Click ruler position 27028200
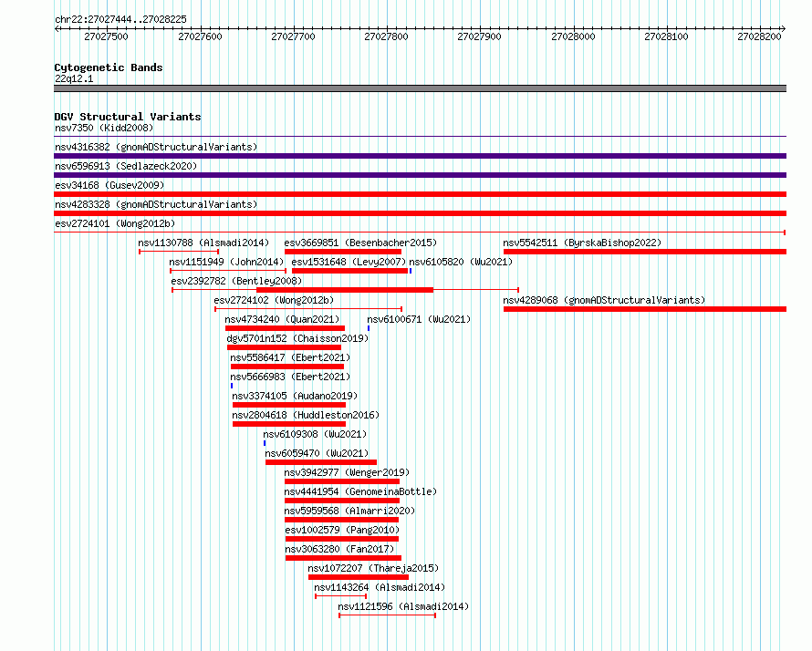Viewport: 812px width, 651px height. point(759,36)
